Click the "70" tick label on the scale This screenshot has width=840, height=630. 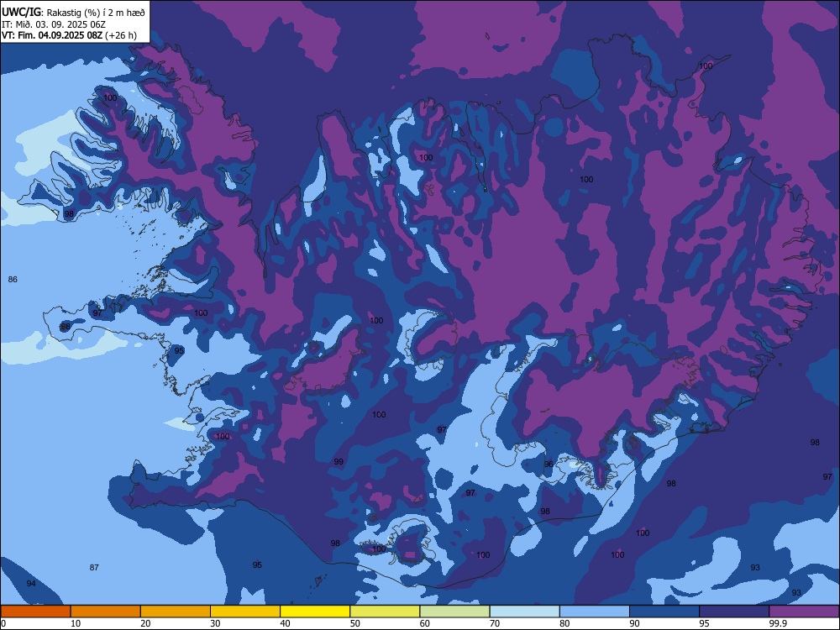(x=495, y=623)
